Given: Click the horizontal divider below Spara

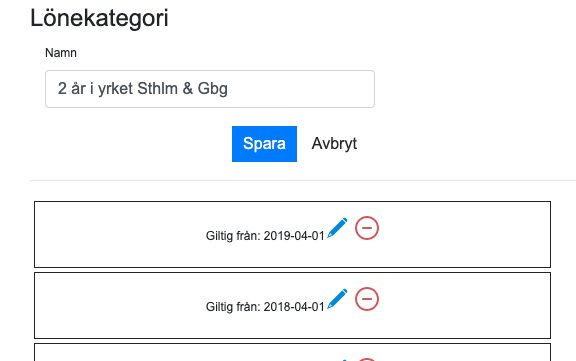Looking at the screenshot, I should pyautogui.click(x=303, y=180).
